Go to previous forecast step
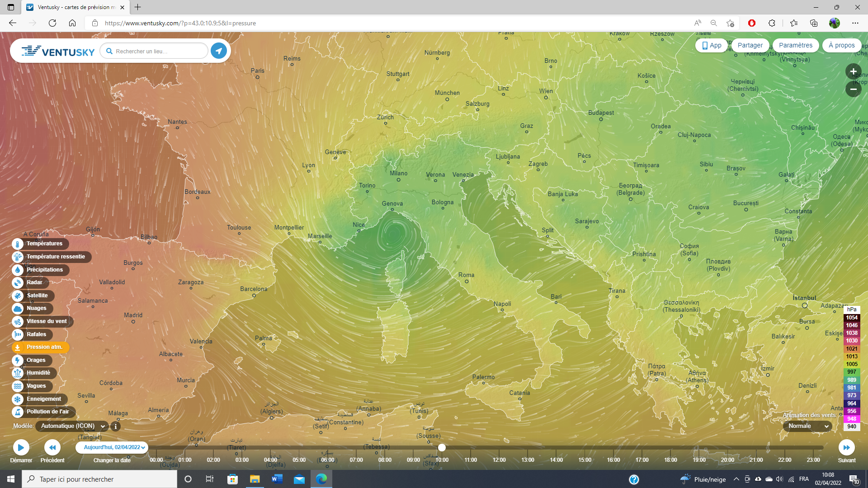 point(52,447)
